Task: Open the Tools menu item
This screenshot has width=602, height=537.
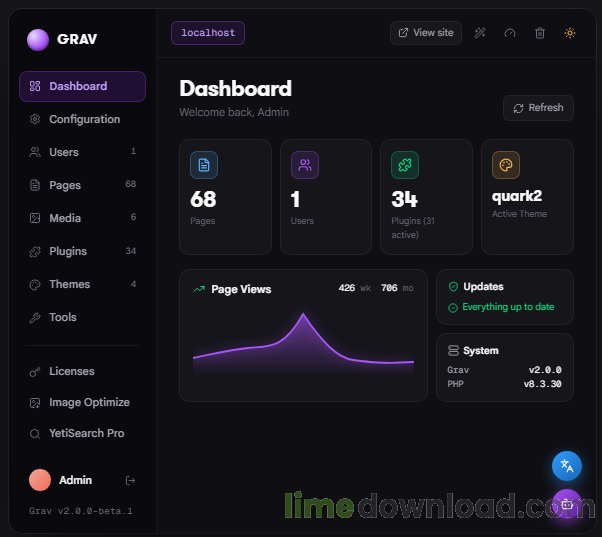Action: [82, 317]
